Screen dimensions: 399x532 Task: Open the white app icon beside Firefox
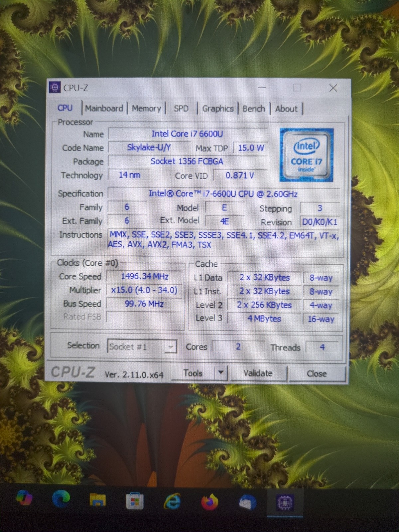pos(248,502)
